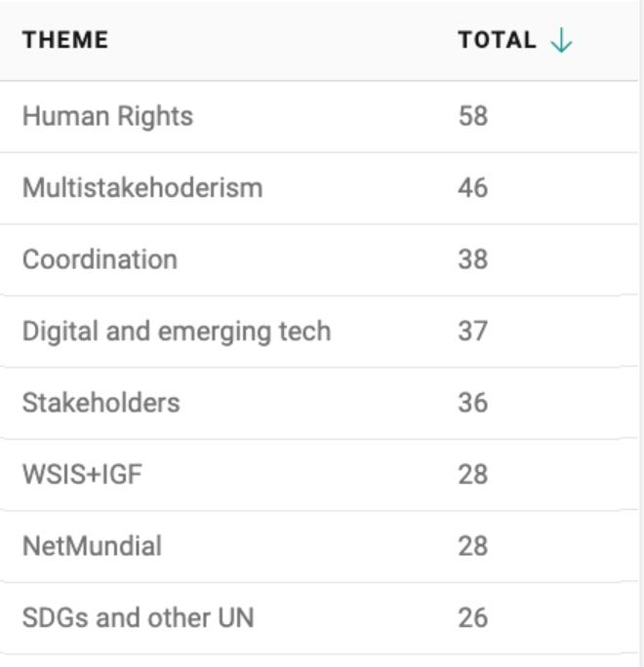
Task: Click the total value 26
Action: pyautogui.click(x=473, y=617)
